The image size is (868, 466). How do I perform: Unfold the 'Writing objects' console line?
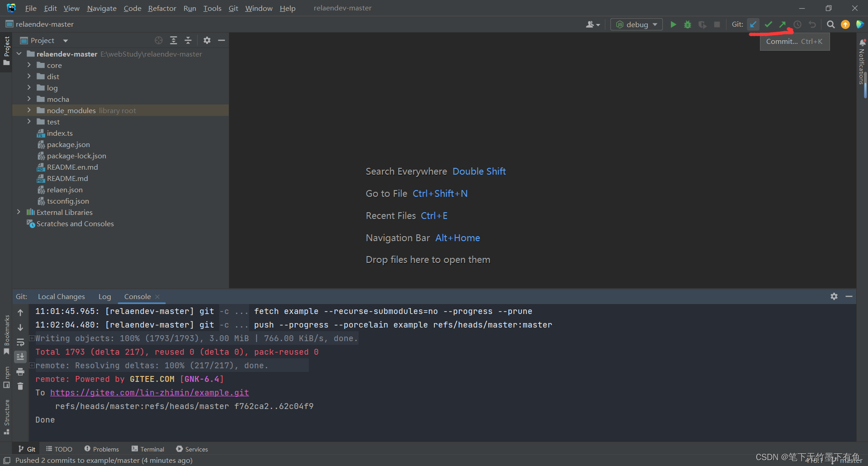32,338
